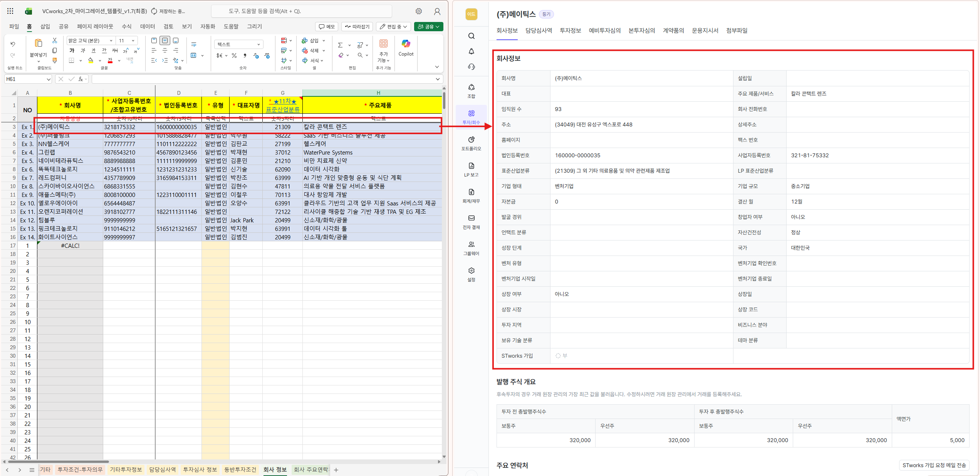Toggle bold formatting (가)

(x=72, y=50)
